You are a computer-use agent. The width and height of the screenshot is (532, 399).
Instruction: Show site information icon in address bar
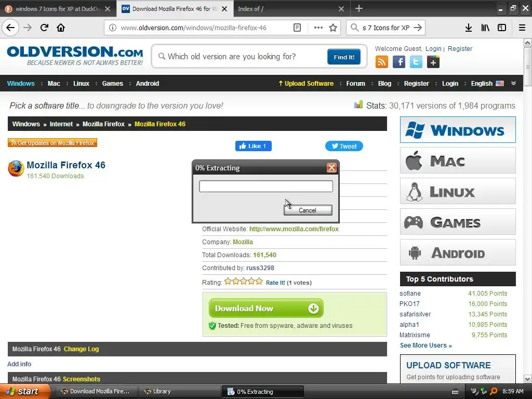[x=113, y=28]
